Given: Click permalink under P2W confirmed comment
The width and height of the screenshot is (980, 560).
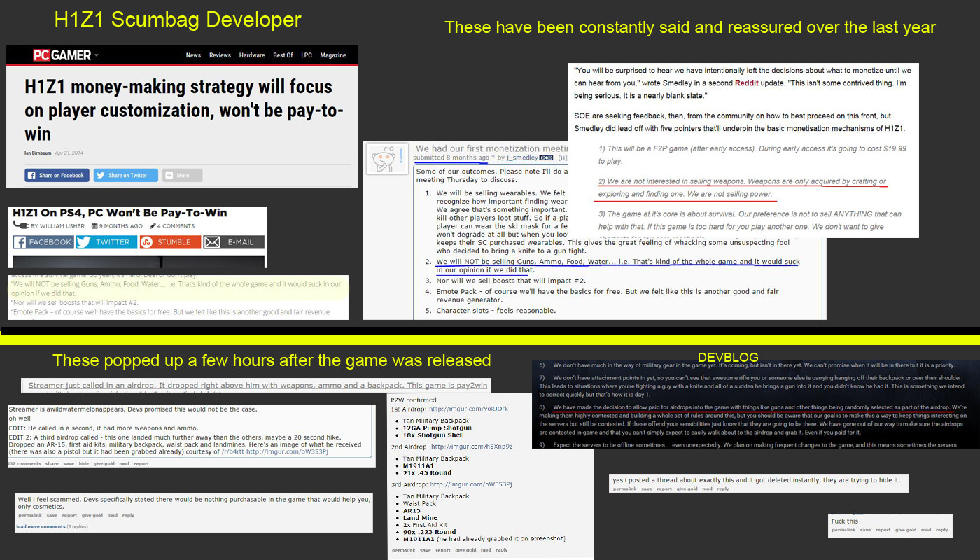Looking at the screenshot, I should (x=404, y=550).
